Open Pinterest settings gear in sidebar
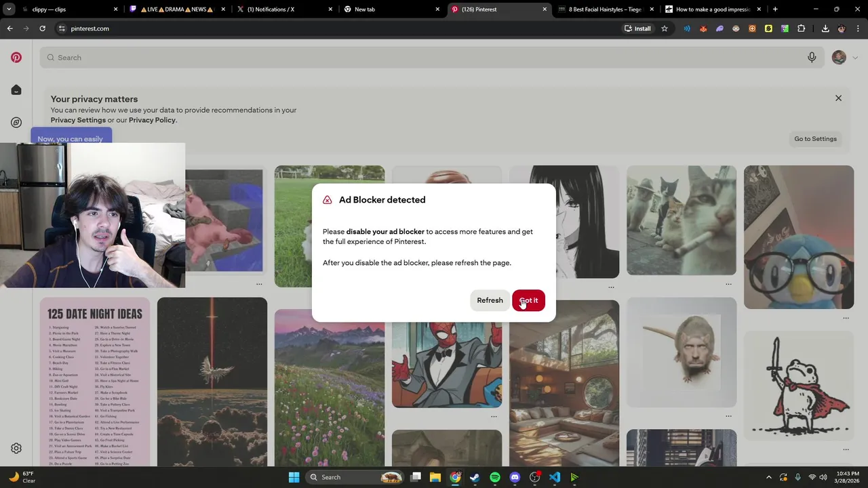This screenshot has height=488, width=868. [16, 448]
